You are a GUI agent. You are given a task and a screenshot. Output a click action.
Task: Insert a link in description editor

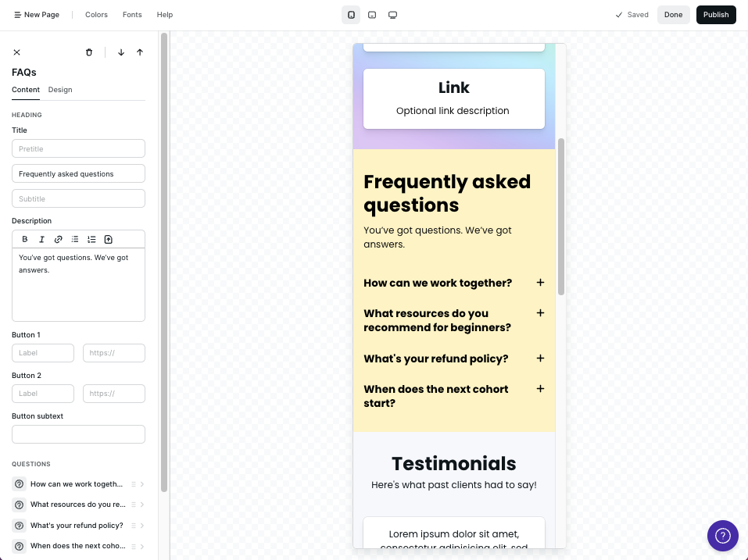(58, 239)
